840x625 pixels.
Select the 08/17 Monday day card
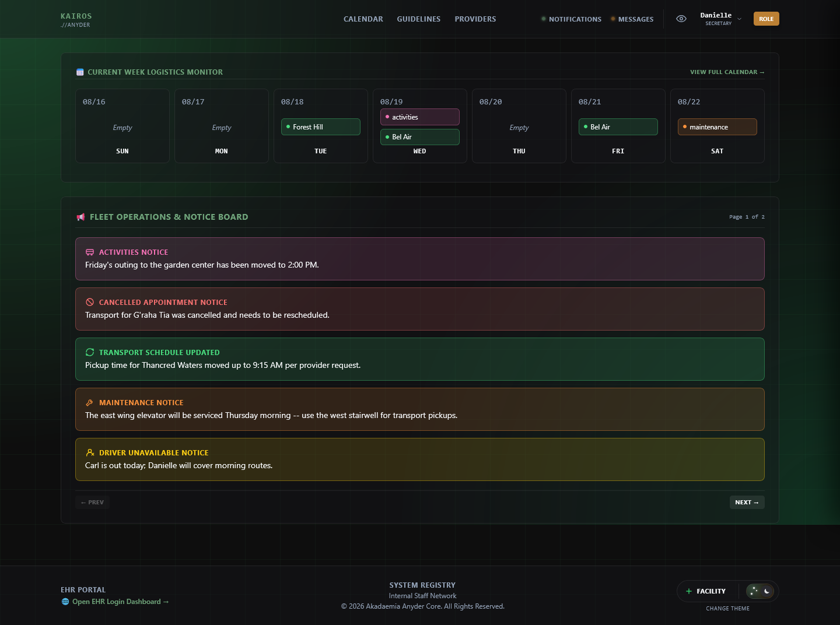tap(222, 126)
